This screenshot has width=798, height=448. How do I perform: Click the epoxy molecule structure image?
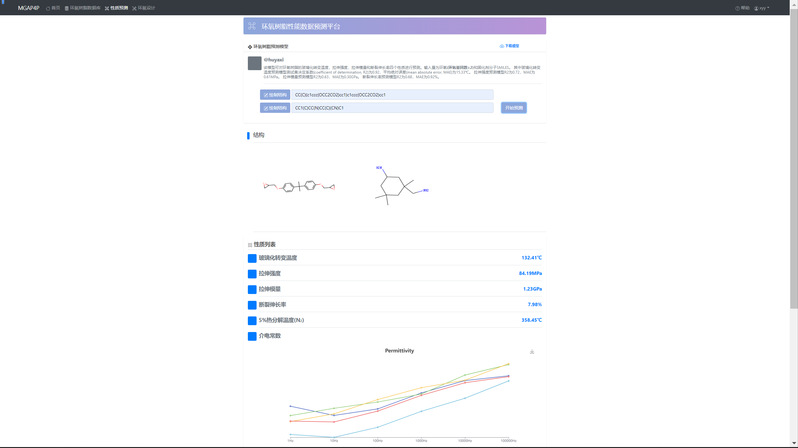[x=299, y=186]
